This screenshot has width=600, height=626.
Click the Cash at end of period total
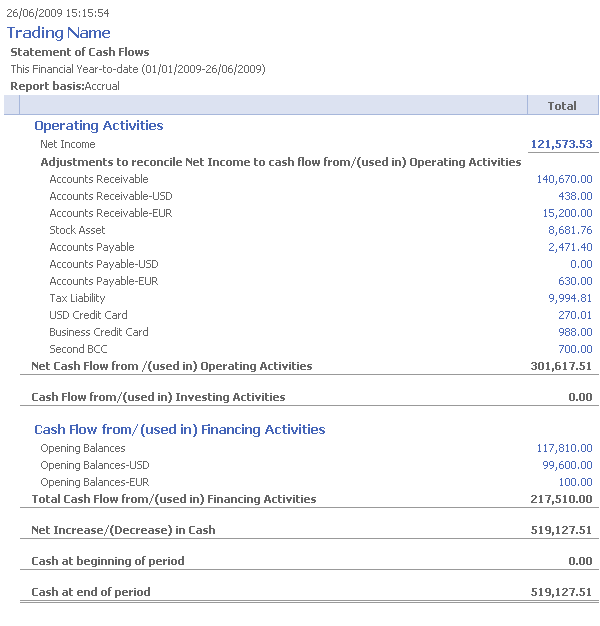click(561, 592)
